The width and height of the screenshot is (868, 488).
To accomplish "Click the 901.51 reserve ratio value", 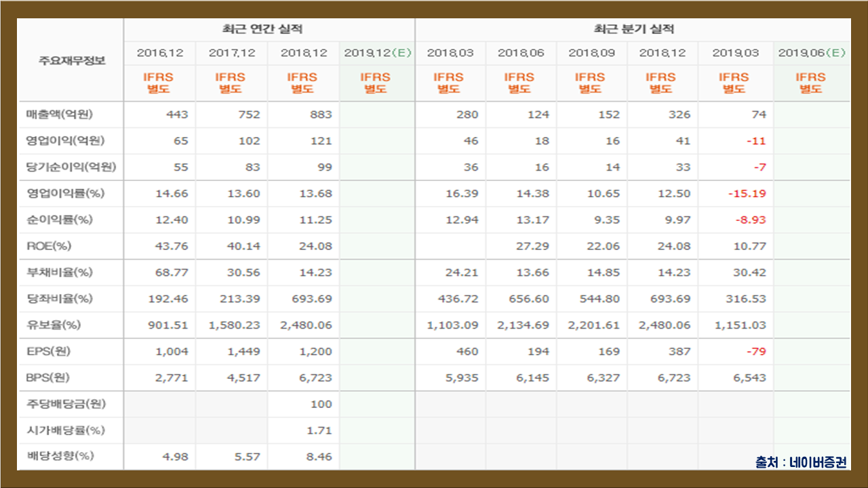I will tap(168, 325).
